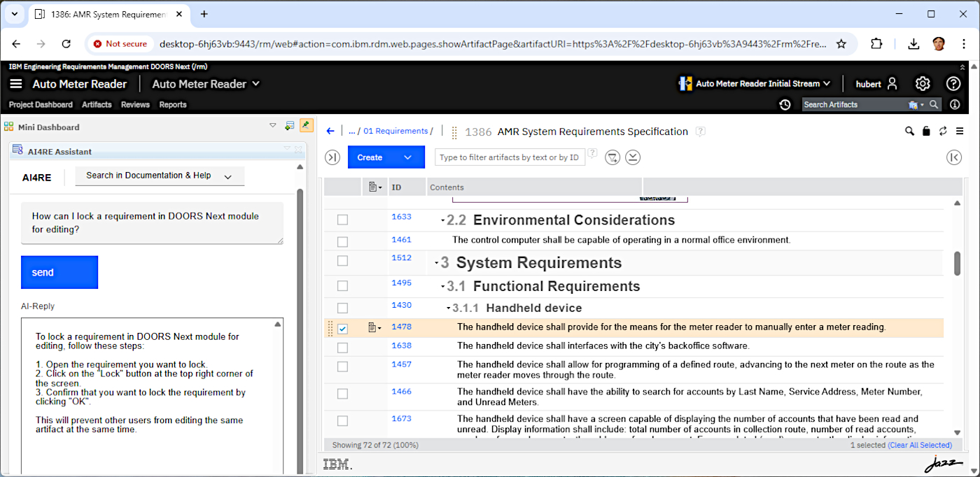This screenshot has height=477, width=980.
Task: Uncheck the checkbox for requirement 1478
Action: (x=342, y=329)
